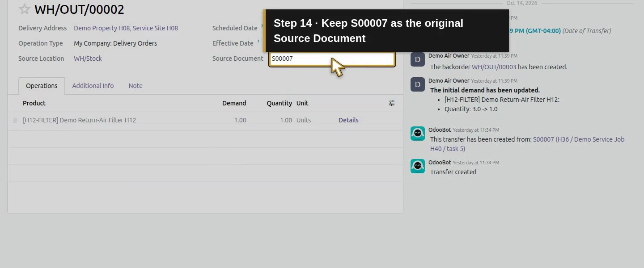Image resolution: width=644 pixels, height=268 pixels.
Task: Switch to the Note tab
Action: click(x=136, y=86)
